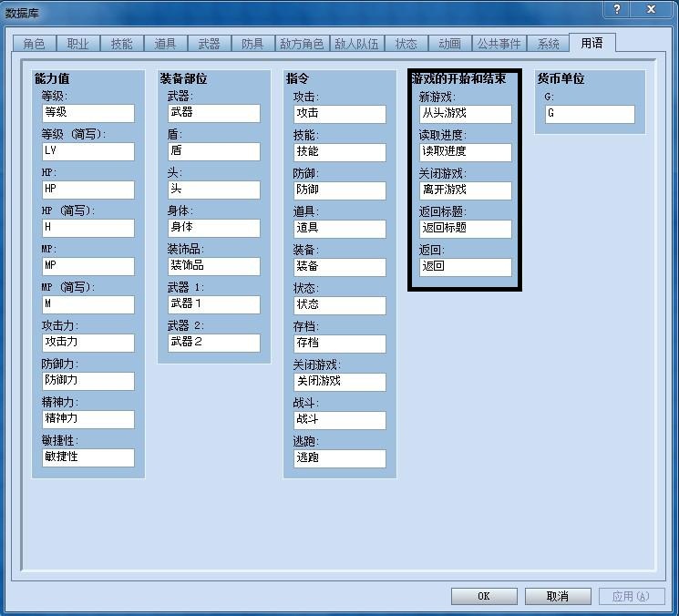Select the 敌人队伍 tab
Viewport: 679px width, 616px height.
[x=357, y=44]
